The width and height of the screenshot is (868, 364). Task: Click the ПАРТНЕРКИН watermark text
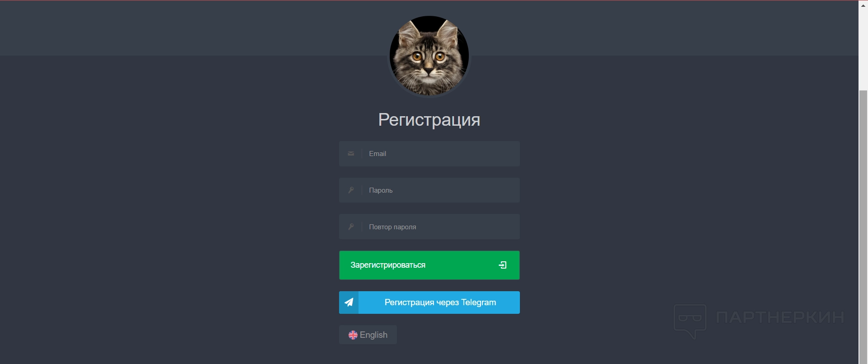780,317
